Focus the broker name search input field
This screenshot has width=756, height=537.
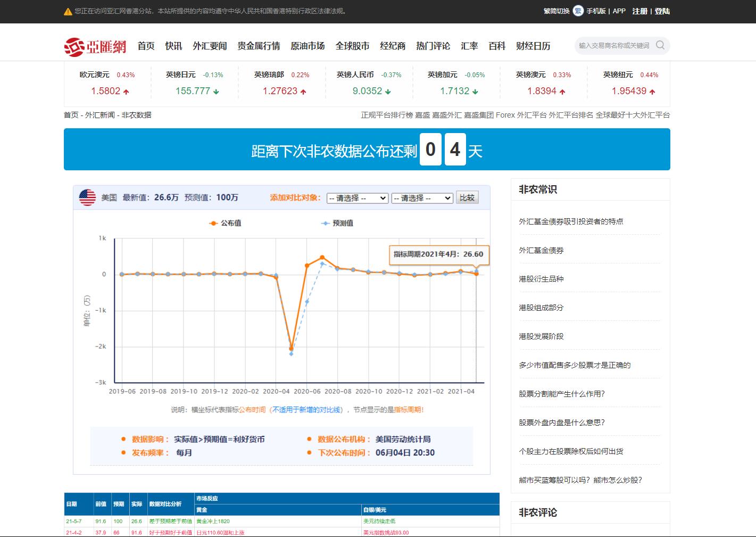[x=614, y=45]
